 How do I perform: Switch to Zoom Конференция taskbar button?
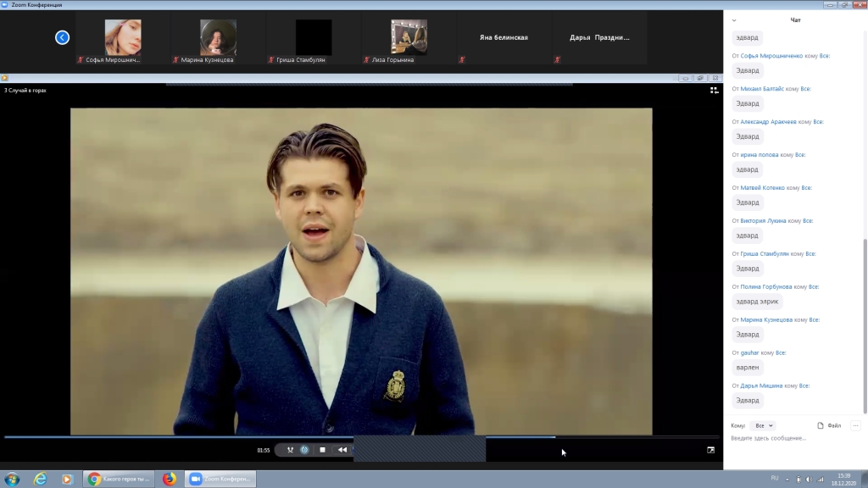tap(220, 480)
